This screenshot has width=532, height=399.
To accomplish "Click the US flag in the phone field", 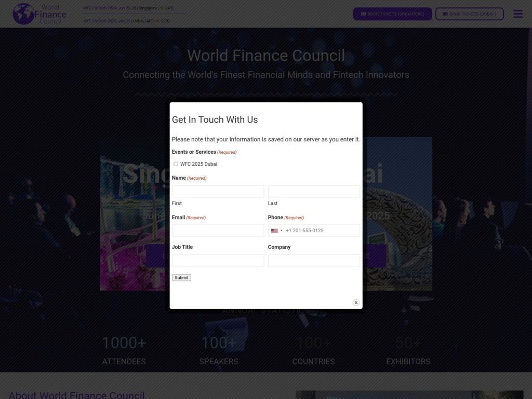I will 275,230.
